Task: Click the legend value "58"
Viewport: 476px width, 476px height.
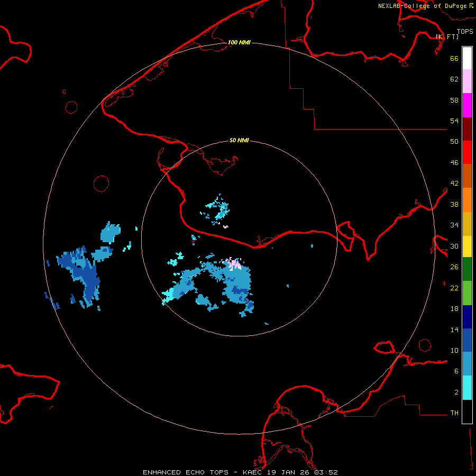Action: pyautogui.click(x=454, y=100)
